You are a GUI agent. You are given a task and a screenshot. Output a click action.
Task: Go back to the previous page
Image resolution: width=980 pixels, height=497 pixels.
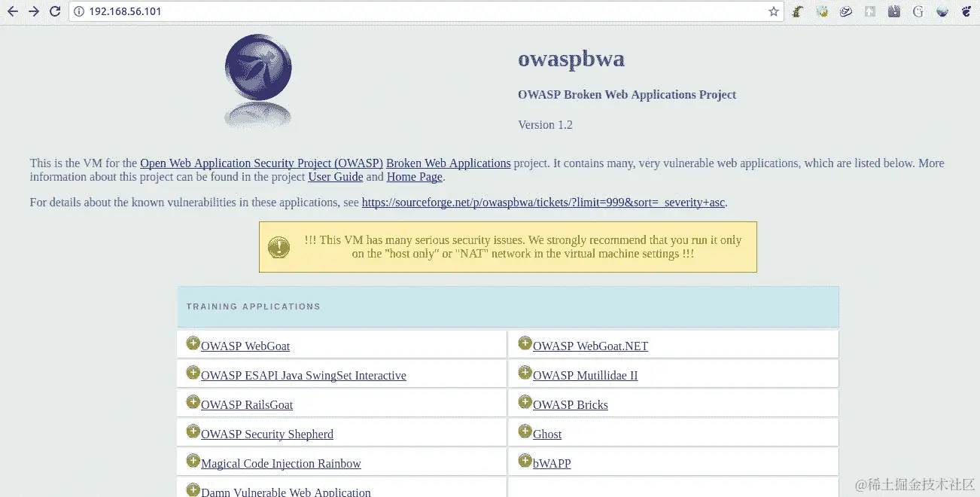12,11
